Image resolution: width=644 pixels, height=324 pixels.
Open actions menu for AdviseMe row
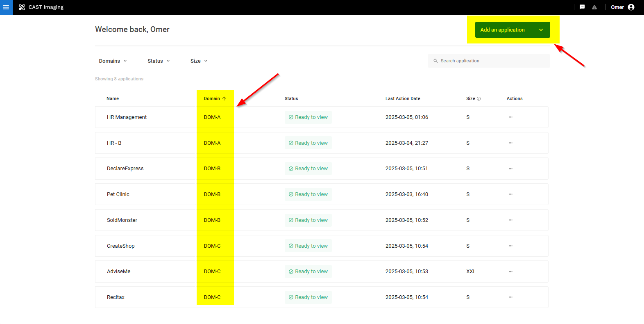click(510, 272)
